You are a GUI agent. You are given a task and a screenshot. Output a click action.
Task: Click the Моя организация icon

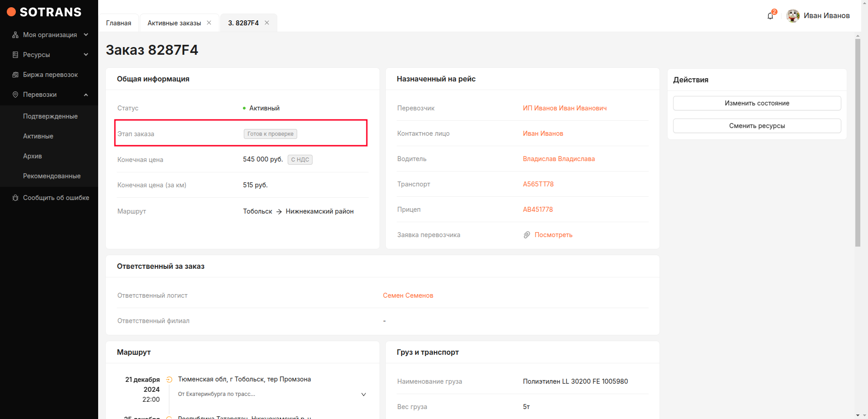pyautogui.click(x=15, y=35)
